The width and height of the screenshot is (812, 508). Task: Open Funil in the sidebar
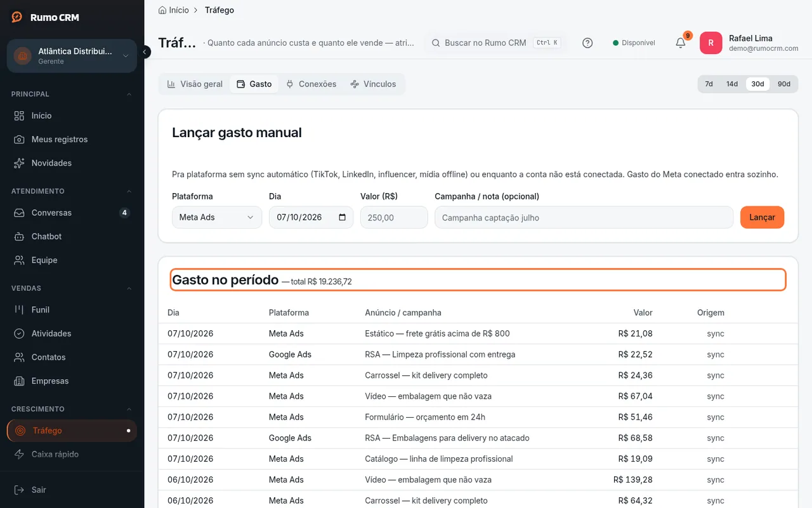click(x=72, y=310)
